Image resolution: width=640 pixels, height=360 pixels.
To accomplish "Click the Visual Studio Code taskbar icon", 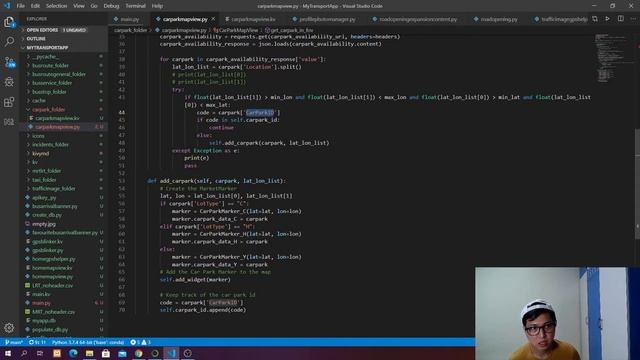I will coord(171,353).
